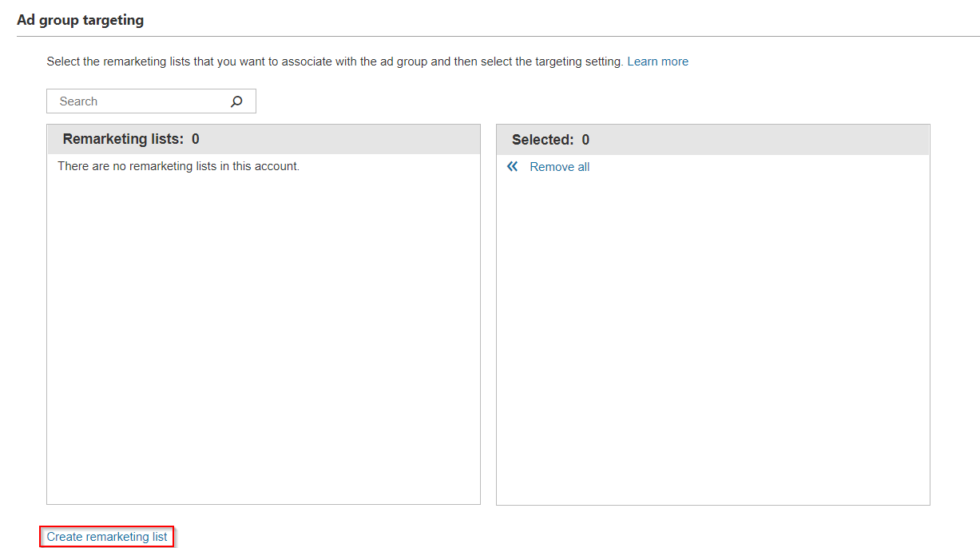
Task: Open the Create remarketing list link
Action: [107, 537]
